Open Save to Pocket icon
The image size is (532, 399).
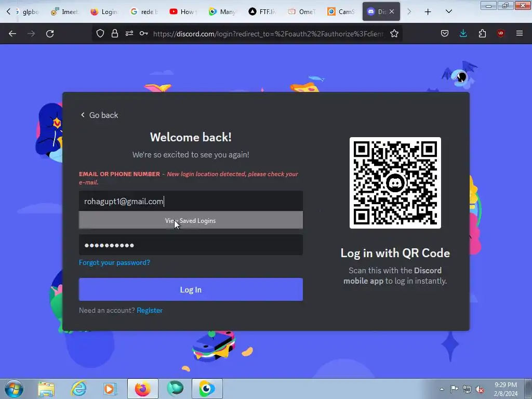click(x=445, y=34)
